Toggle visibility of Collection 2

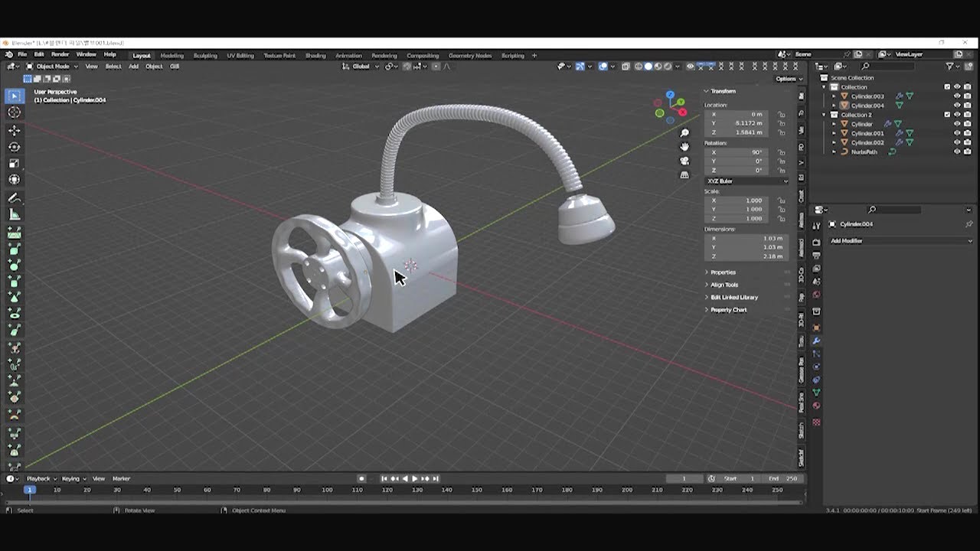[x=957, y=115]
